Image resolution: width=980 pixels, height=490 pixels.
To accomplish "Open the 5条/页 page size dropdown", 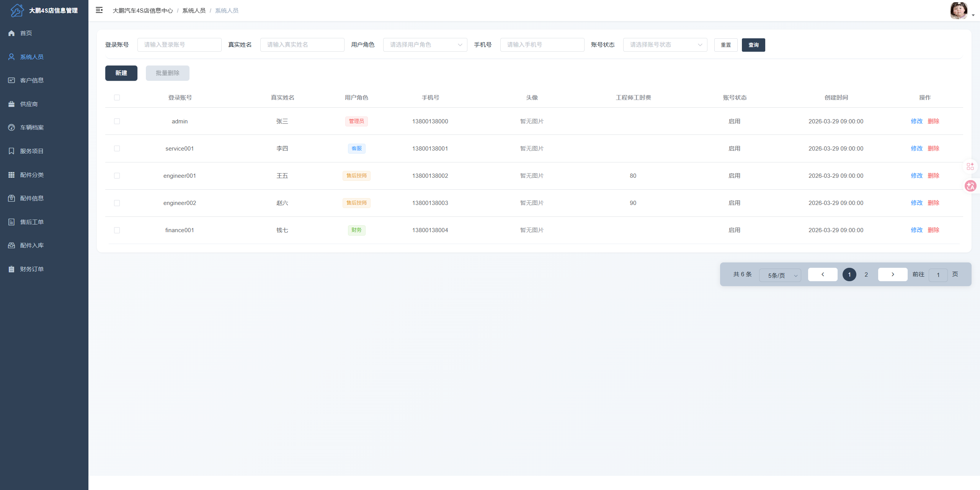I will [x=780, y=275].
